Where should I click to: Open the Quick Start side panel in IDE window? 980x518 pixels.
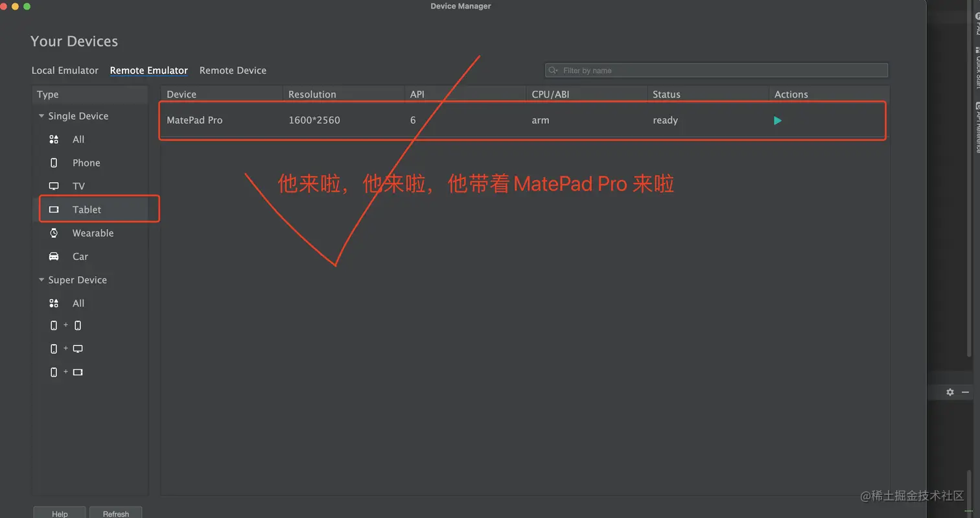[977, 67]
